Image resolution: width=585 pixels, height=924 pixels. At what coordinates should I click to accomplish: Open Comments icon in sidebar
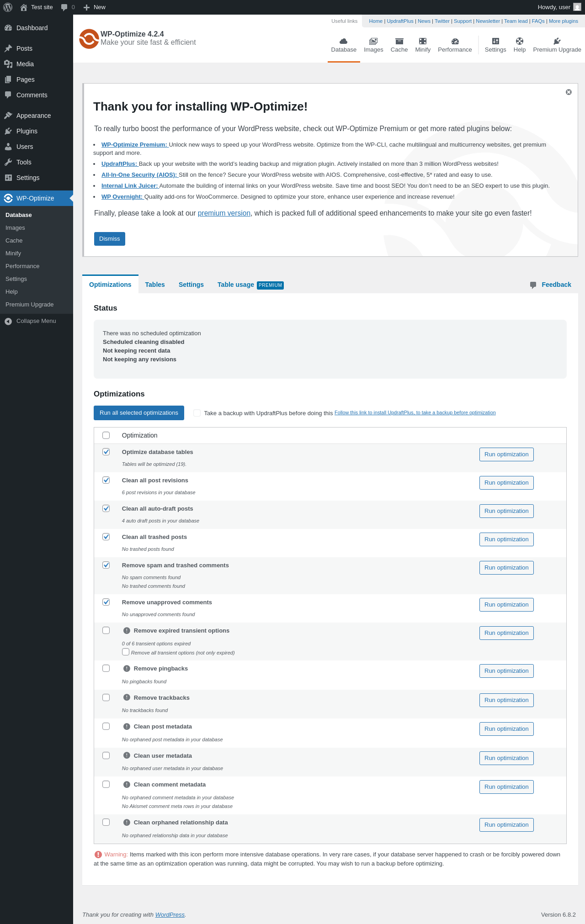(x=8, y=95)
